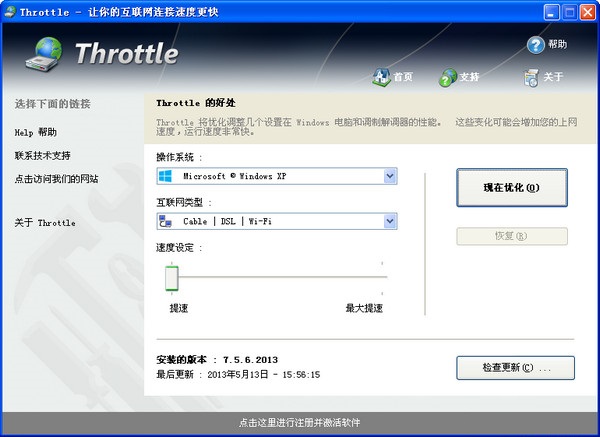This screenshot has width=600, height=437.
Task: Expand the operating system dropdown arrow
Action: (x=390, y=176)
